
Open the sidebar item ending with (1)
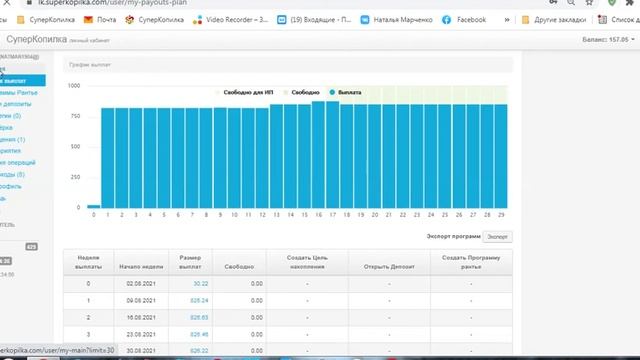[x=13, y=140]
